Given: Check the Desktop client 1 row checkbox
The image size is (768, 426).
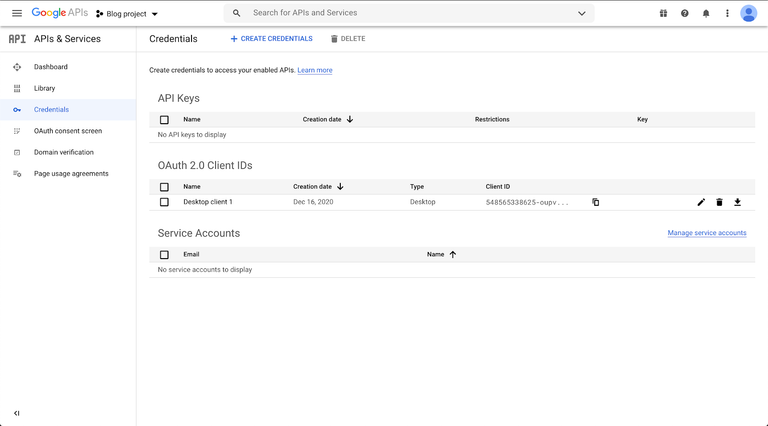Looking at the screenshot, I should (x=165, y=202).
